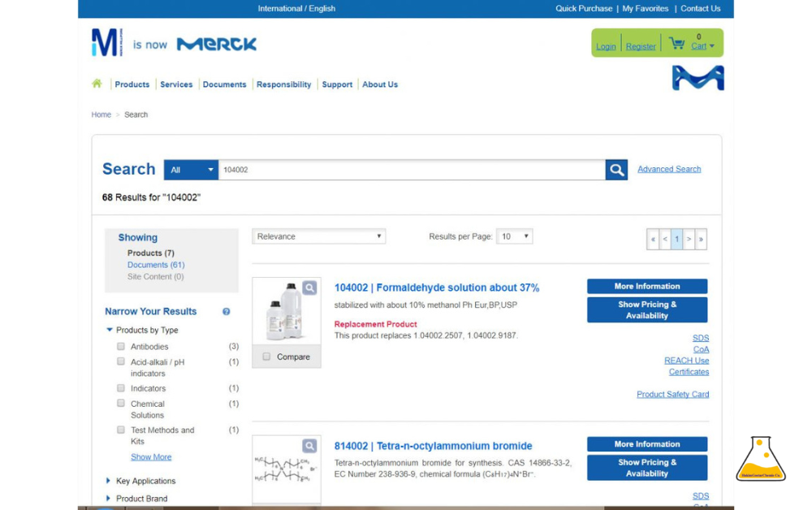812x510 pixels.
Task: Click Show More under Products by Type
Action: pos(151,456)
